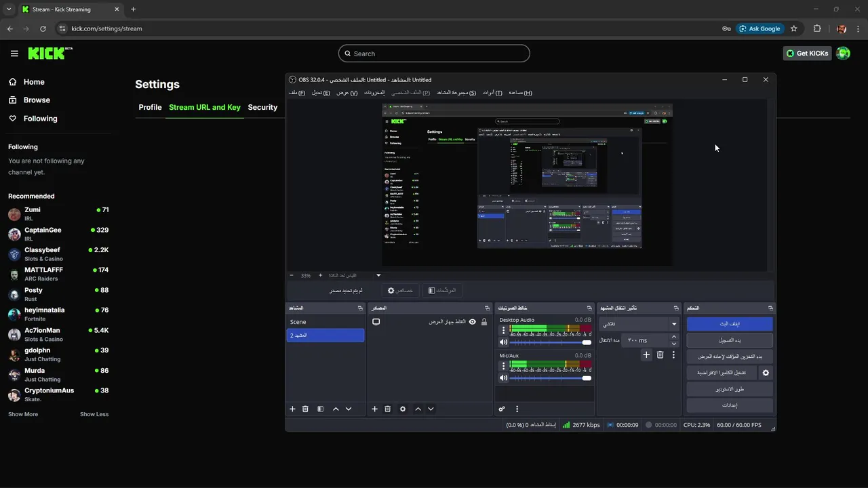868x488 pixels.
Task: Open Ask Google button in address bar
Action: (x=759, y=28)
